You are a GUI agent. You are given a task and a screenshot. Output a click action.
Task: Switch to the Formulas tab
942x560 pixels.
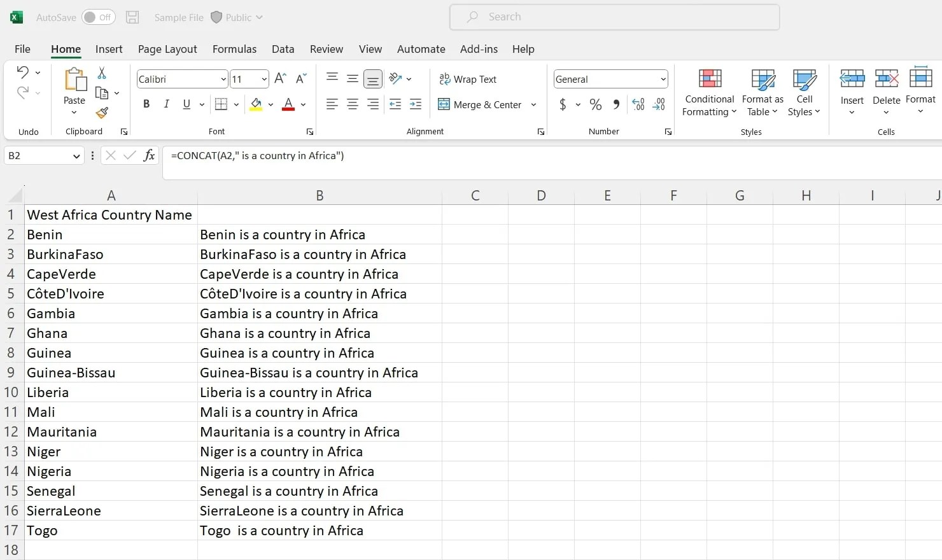pyautogui.click(x=234, y=49)
